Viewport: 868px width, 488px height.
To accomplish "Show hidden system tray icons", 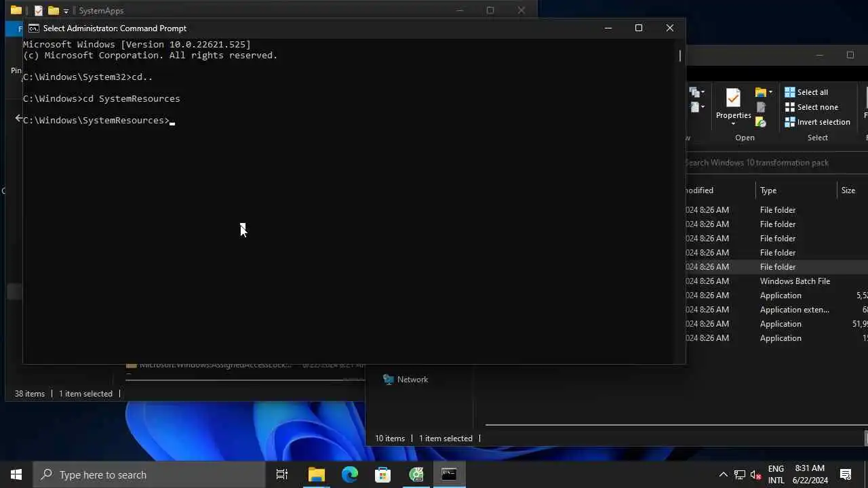I will (723, 474).
